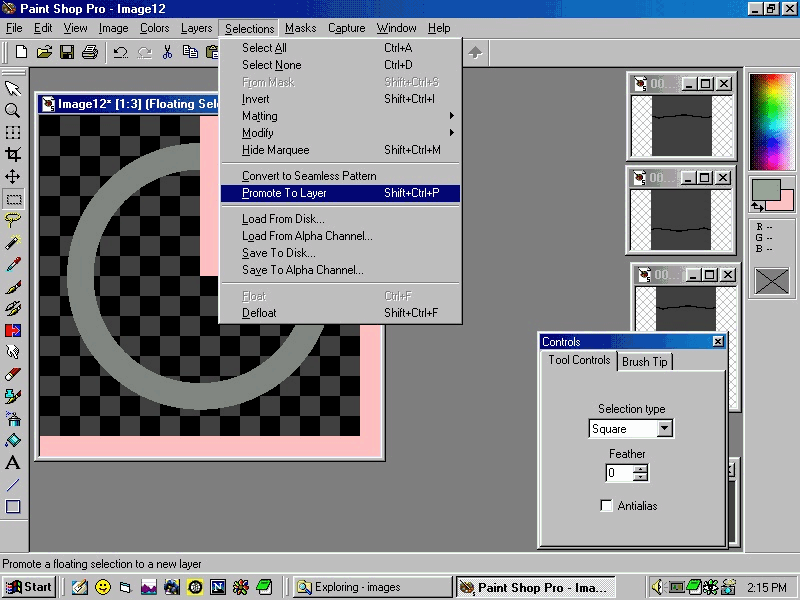Enable the Antialias checkbox
Image resolution: width=800 pixels, height=600 pixels.
[606, 506]
